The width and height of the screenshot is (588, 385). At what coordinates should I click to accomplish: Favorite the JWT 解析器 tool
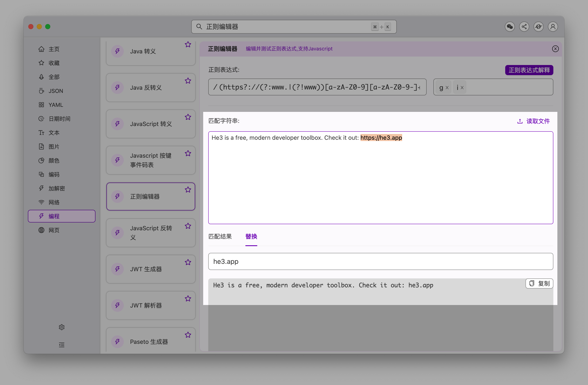pyautogui.click(x=188, y=299)
